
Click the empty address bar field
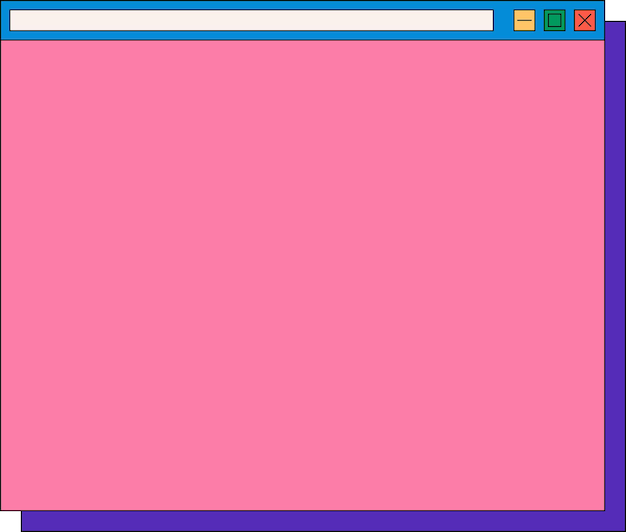pos(252,20)
